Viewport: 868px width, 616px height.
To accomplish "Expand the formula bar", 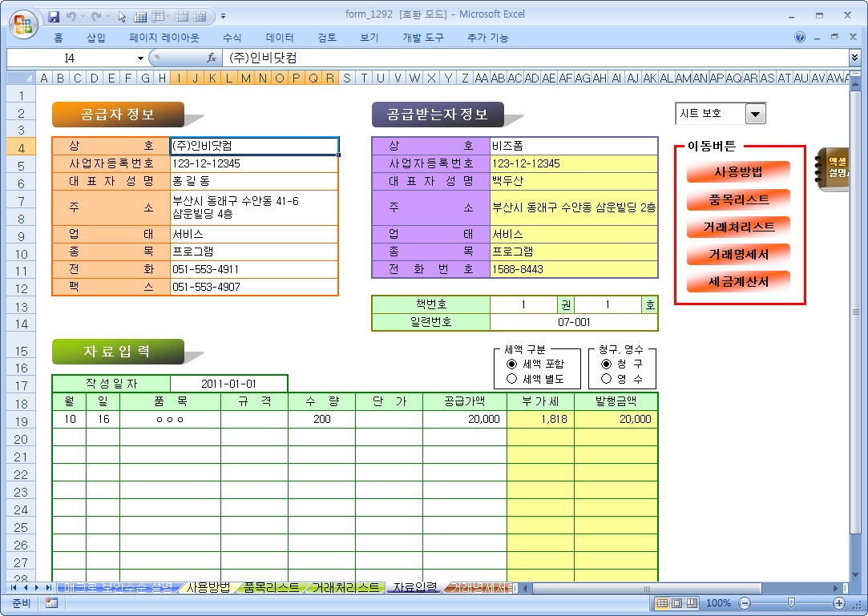I will tap(854, 58).
